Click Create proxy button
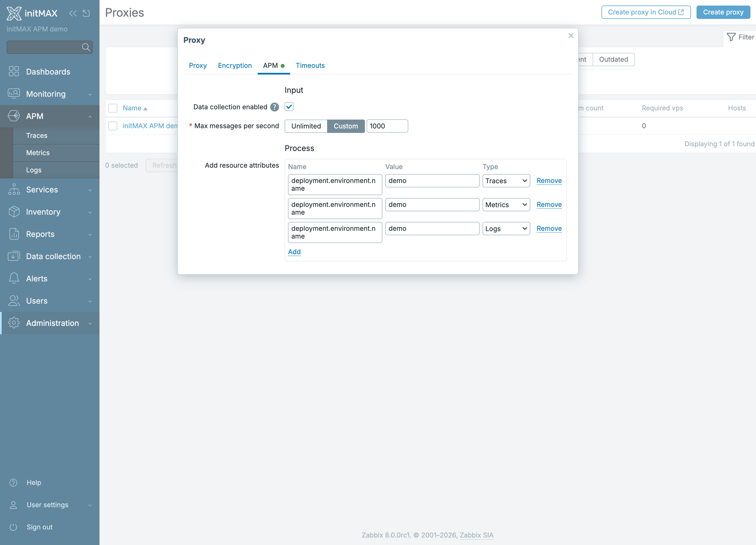 click(723, 12)
